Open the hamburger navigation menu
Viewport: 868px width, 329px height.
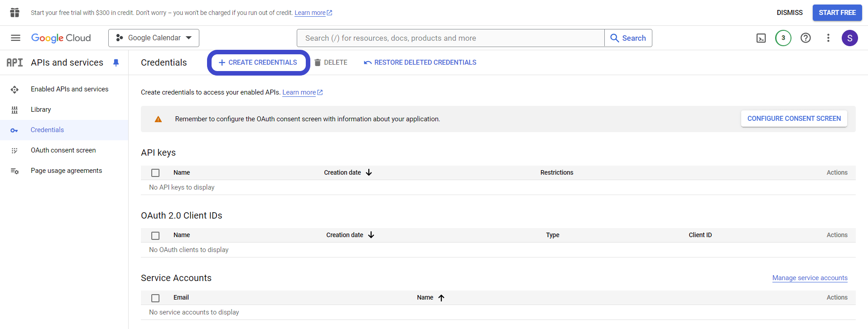click(x=15, y=38)
